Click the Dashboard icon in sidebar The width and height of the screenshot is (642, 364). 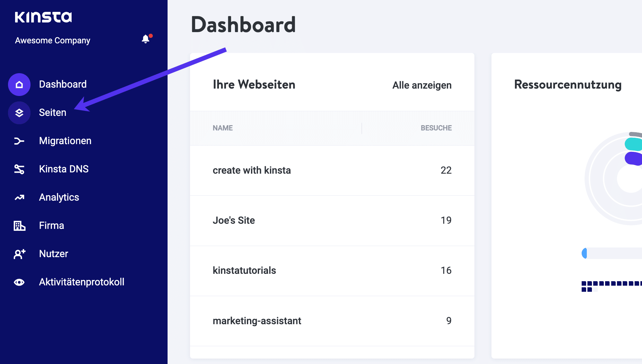(x=19, y=84)
